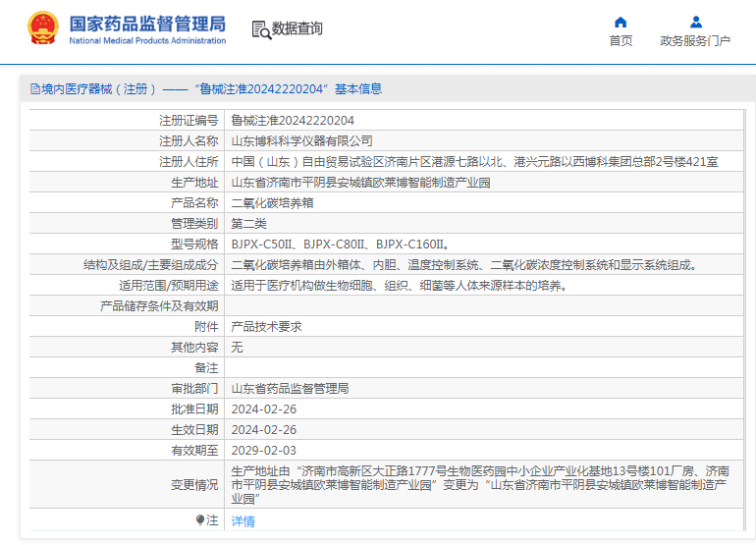The height and width of the screenshot is (545, 756).
Task: Open 政务服务门户 portal link
Action: (x=695, y=40)
